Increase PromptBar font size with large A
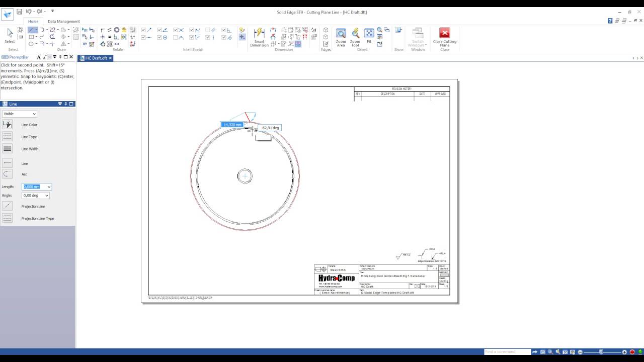Viewport: 644px width, 362px height. point(39,57)
